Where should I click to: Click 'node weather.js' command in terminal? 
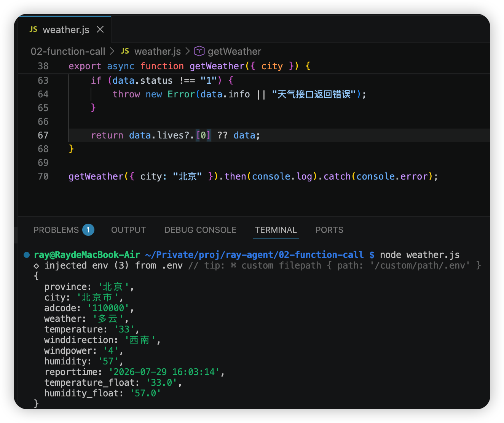tap(419, 254)
